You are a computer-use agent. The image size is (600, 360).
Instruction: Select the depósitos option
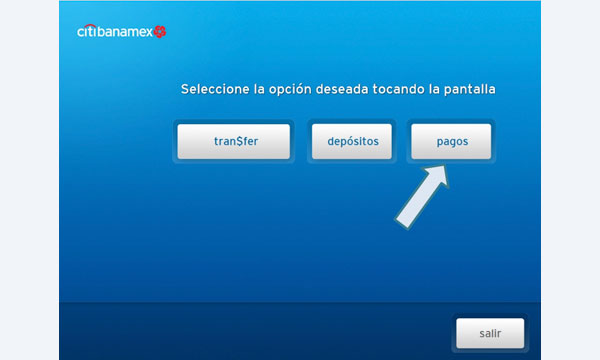pyautogui.click(x=352, y=141)
